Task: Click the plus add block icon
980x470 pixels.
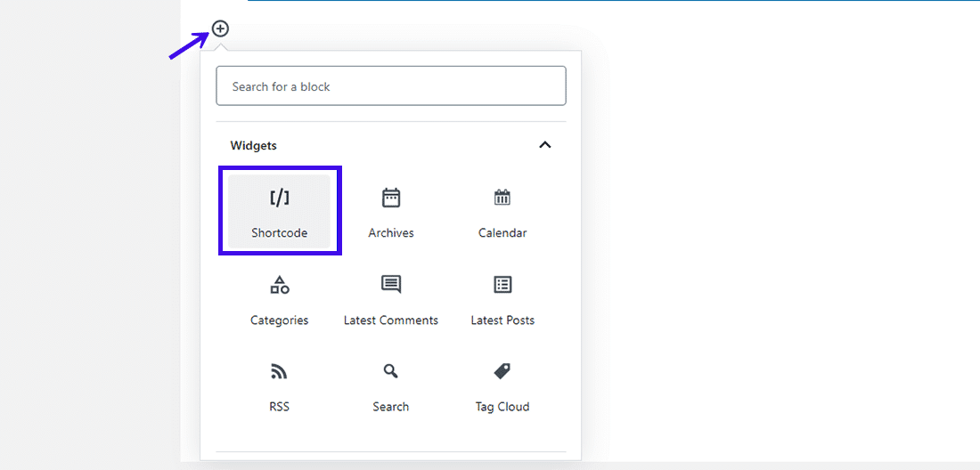Action: click(x=220, y=29)
